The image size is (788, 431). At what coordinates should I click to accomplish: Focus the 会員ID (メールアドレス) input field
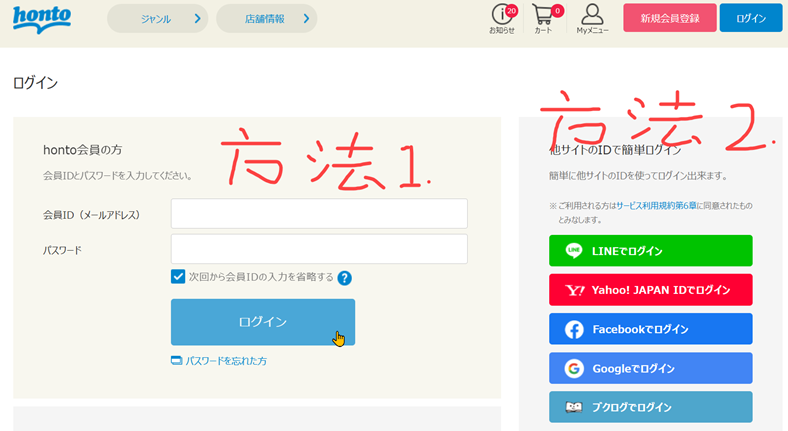(x=319, y=213)
